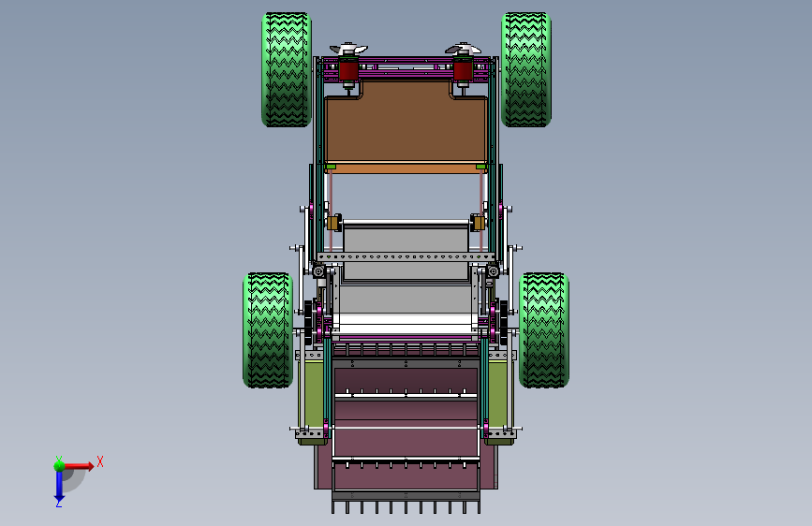
Task: Click the red X axis of the orientation triad
Action: tap(79, 466)
